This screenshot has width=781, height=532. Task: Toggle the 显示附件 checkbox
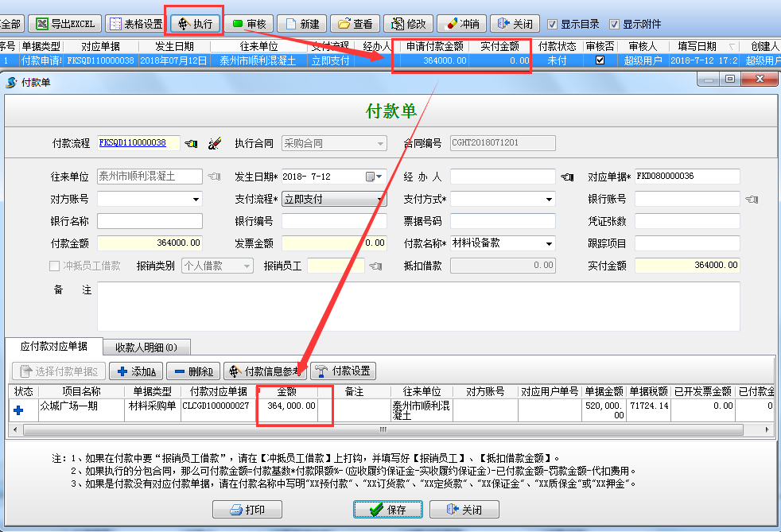point(613,24)
